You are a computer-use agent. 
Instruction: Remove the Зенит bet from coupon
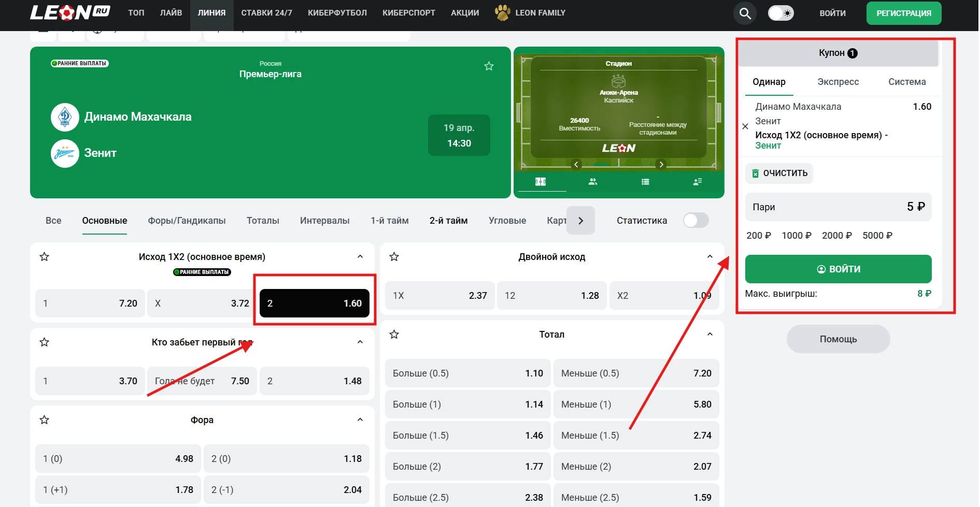(745, 126)
